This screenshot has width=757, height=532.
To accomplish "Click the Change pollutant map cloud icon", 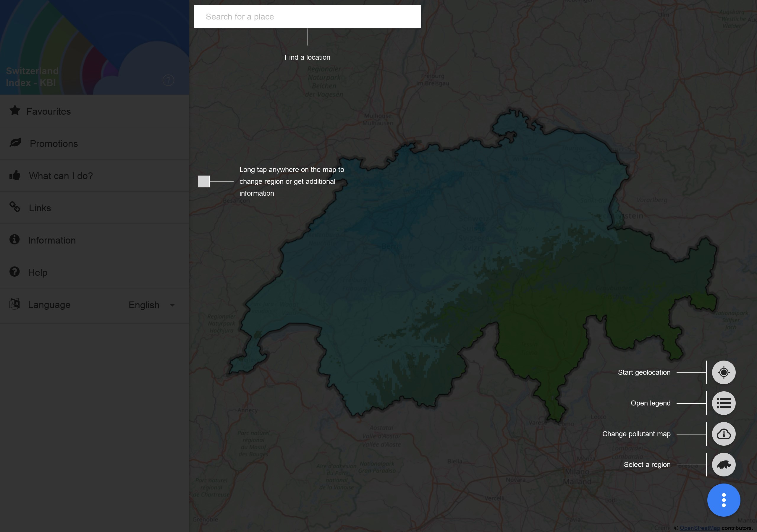I will coord(723,434).
